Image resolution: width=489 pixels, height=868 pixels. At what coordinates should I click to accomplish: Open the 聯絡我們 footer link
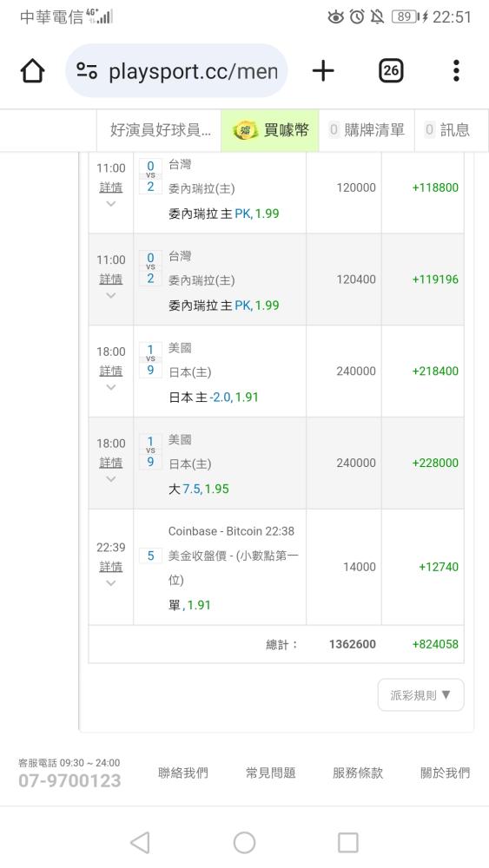(183, 773)
